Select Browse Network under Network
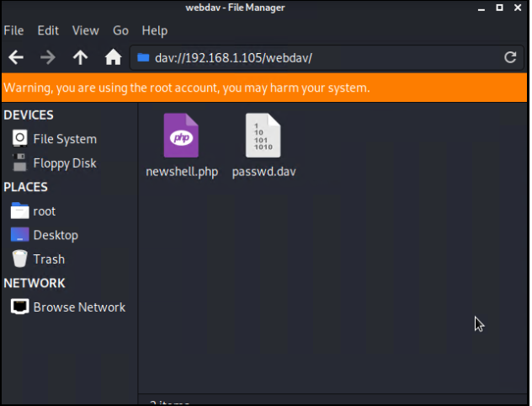This screenshot has height=406, width=532. tap(79, 307)
